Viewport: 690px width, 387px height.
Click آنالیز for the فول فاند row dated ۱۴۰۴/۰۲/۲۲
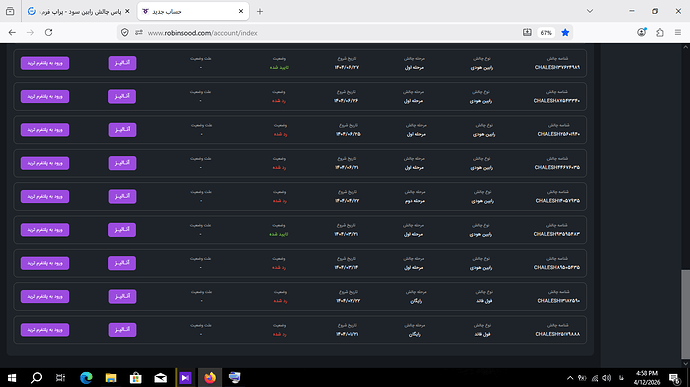(122, 296)
